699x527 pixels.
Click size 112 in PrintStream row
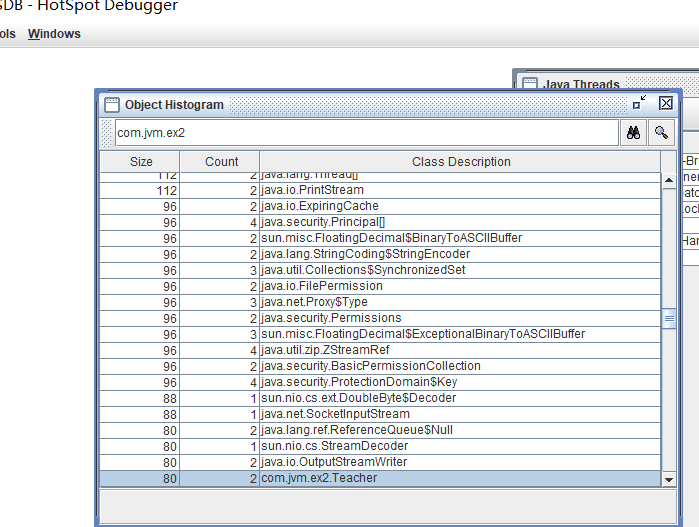click(x=167, y=191)
